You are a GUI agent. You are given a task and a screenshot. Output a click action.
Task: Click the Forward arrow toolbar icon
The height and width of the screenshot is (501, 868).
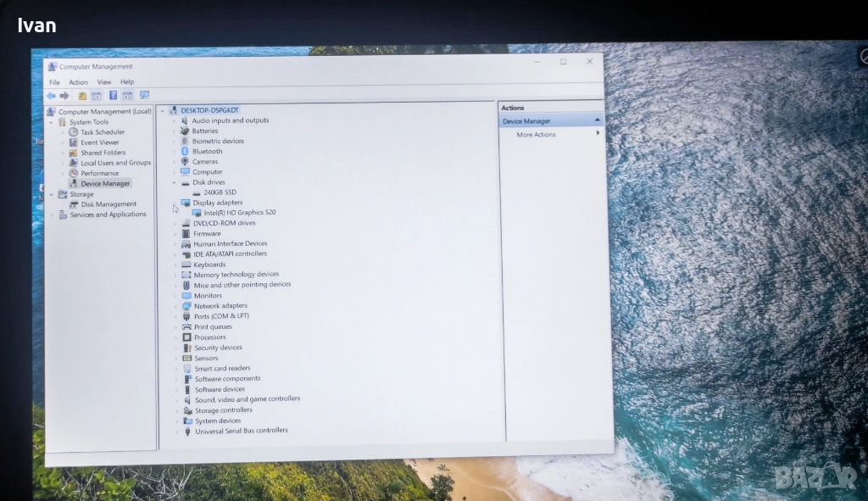coord(64,96)
